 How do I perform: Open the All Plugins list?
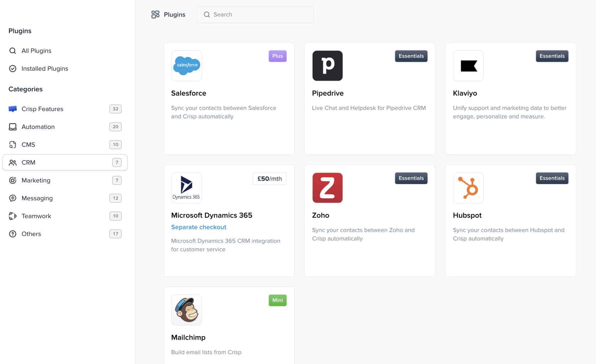point(36,51)
